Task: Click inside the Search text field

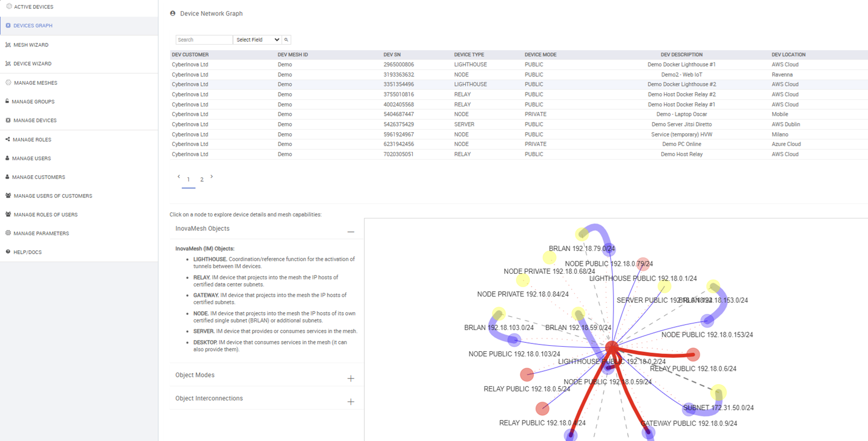Action: [x=204, y=40]
